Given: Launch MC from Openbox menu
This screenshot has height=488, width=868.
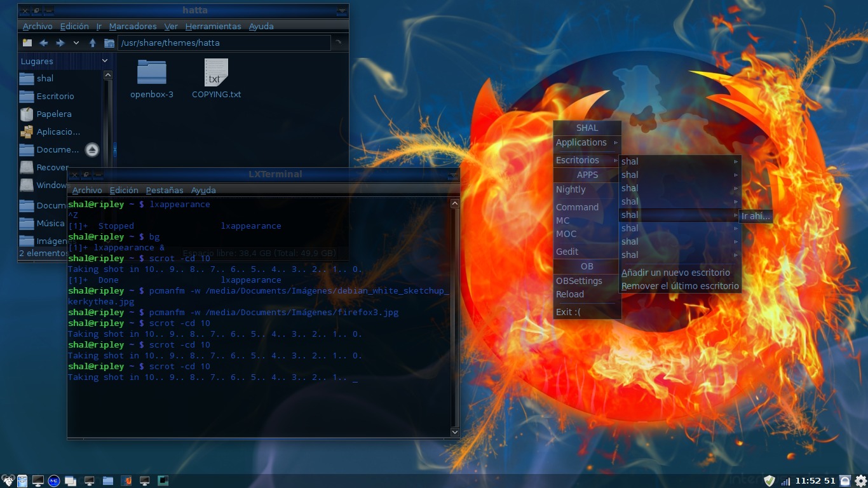Looking at the screenshot, I should tap(587, 220).
